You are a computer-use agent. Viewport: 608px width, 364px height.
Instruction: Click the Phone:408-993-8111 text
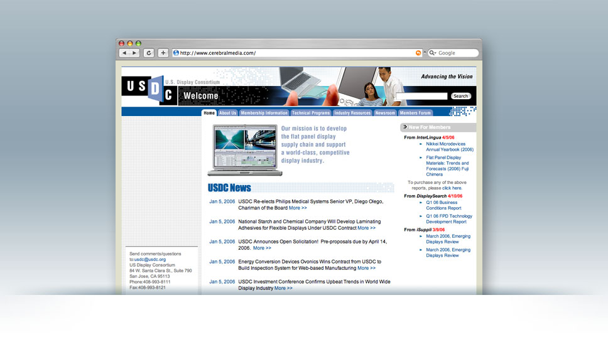click(x=150, y=282)
